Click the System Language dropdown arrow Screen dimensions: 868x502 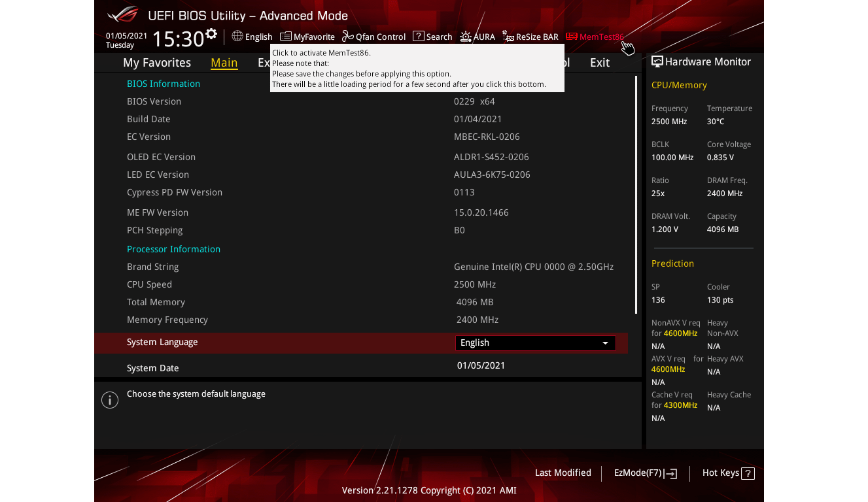[x=605, y=343]
